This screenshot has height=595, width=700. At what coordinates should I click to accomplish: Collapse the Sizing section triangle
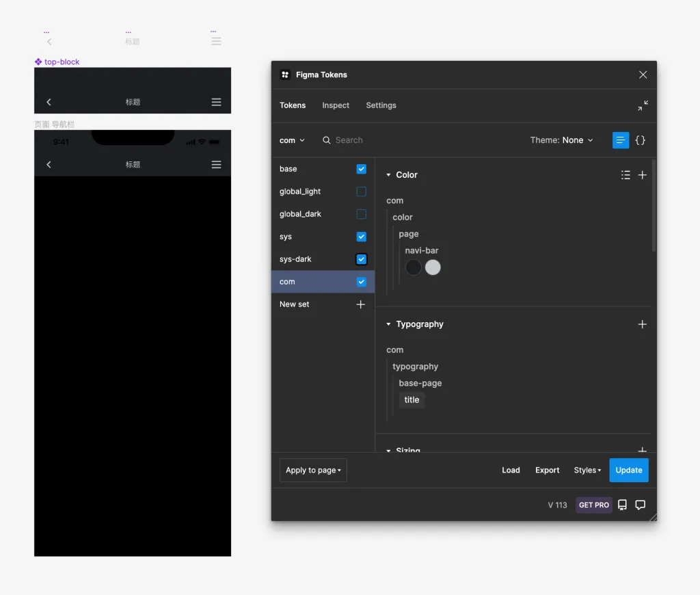[x=388, y=450]
